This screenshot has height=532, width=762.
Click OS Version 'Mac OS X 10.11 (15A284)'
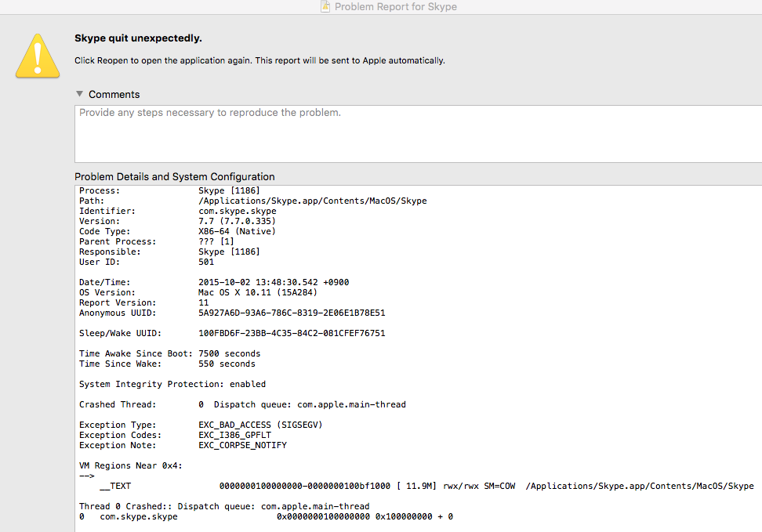[258, 292]
